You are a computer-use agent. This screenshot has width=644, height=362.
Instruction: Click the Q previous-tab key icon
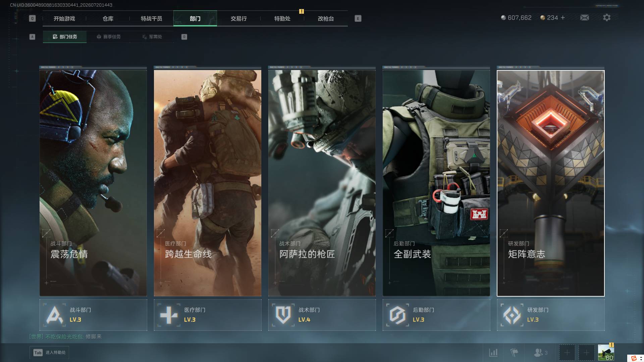tap(32, 18)
